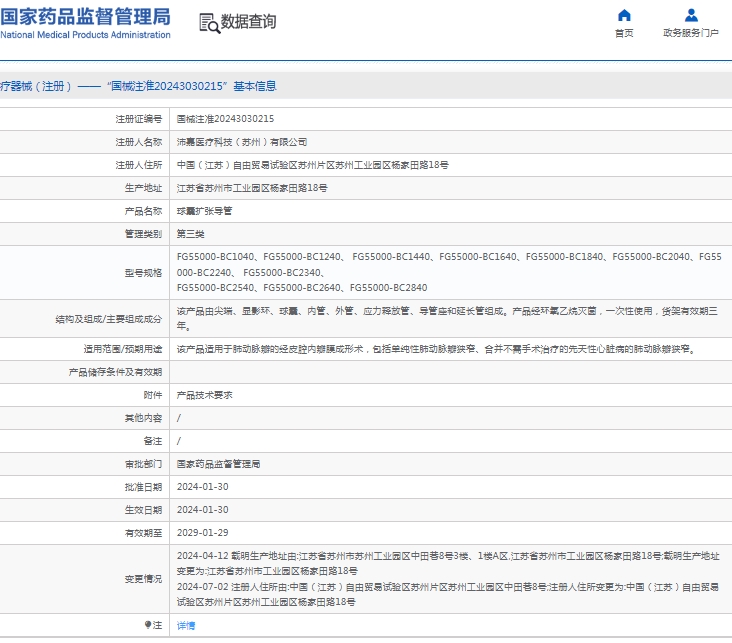Click registrant name 沛嘉医疗科技（苏州）有限公司
This screenshot has width=732, height=643.
click(x=242, y=142)
